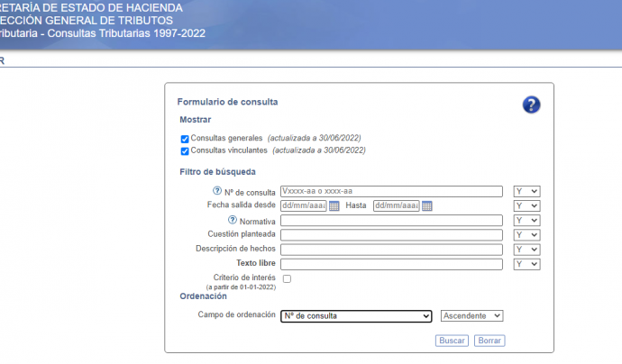Click help icon beside Normativa label
622x364 pixels.
tap(231, 220)
